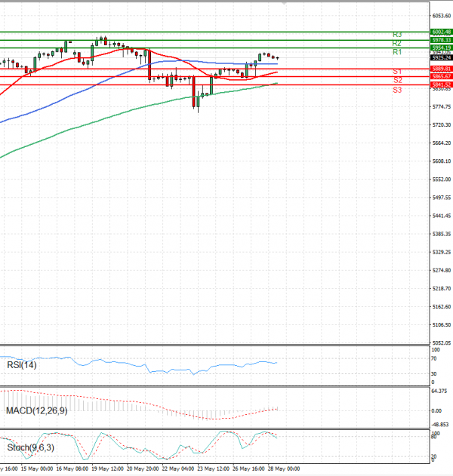The image size is (453, 476).
Task: Click the 5441.45 price axis value
Action: (442, 216)
